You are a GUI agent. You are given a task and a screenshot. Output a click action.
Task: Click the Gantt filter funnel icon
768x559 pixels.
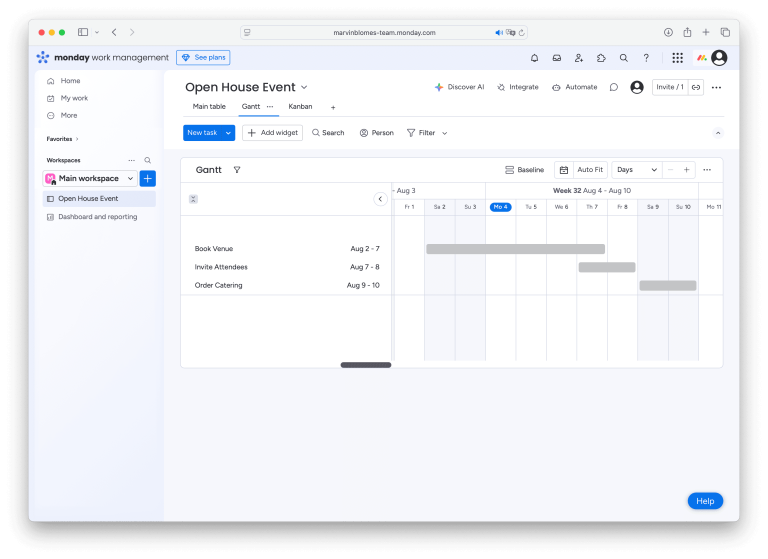(x=237, y=170)
